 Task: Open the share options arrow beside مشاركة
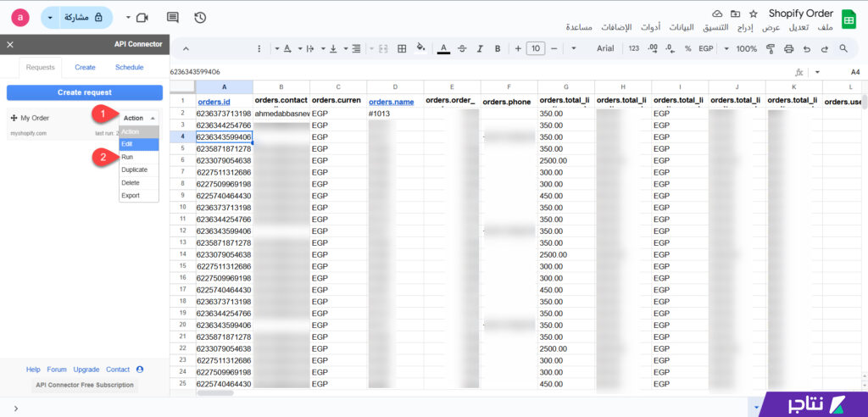pyautogui.click(x=51, y=18)
